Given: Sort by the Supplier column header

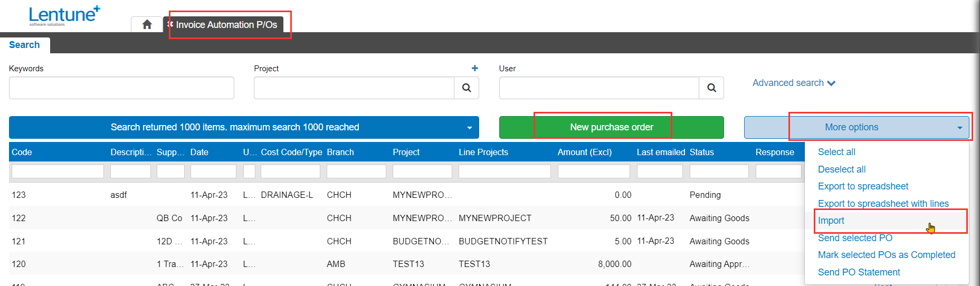Looking at the screenshot, I should point(170,152).
